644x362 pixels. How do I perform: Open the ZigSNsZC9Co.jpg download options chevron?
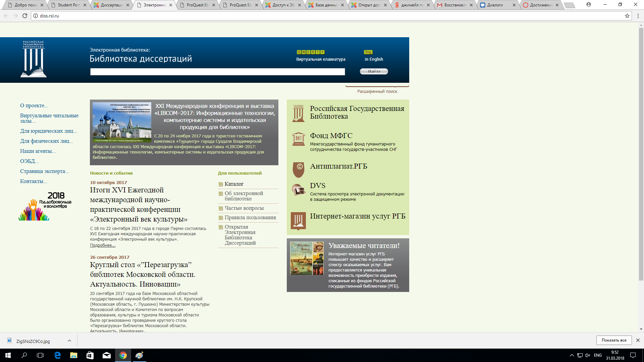(x=69, y=341)
